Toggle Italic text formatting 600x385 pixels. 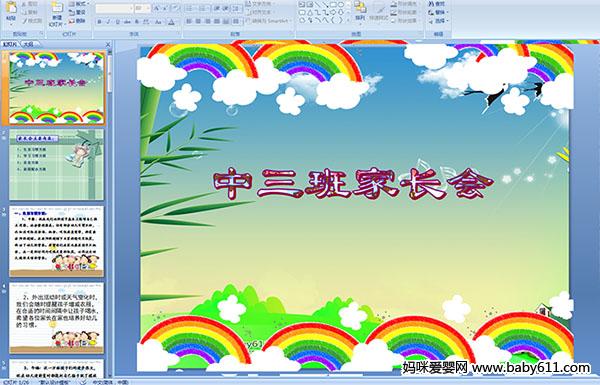coord(108,22)
